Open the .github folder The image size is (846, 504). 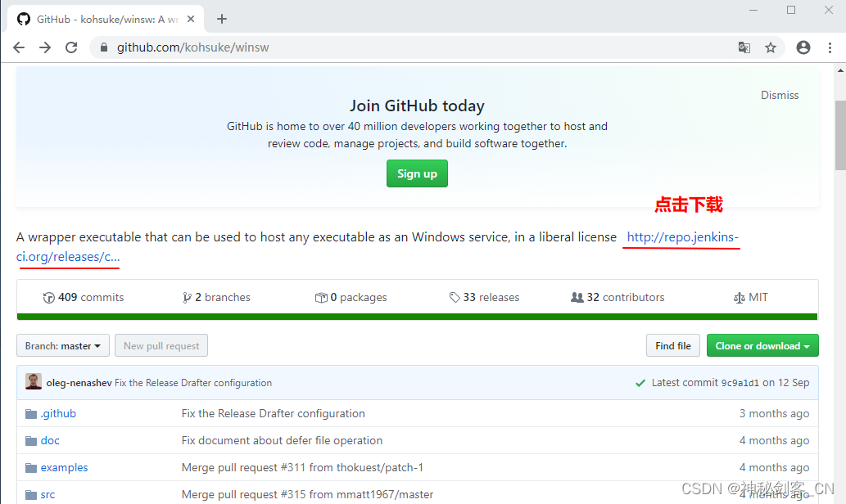pyautogui.click(x=58, y=413)
